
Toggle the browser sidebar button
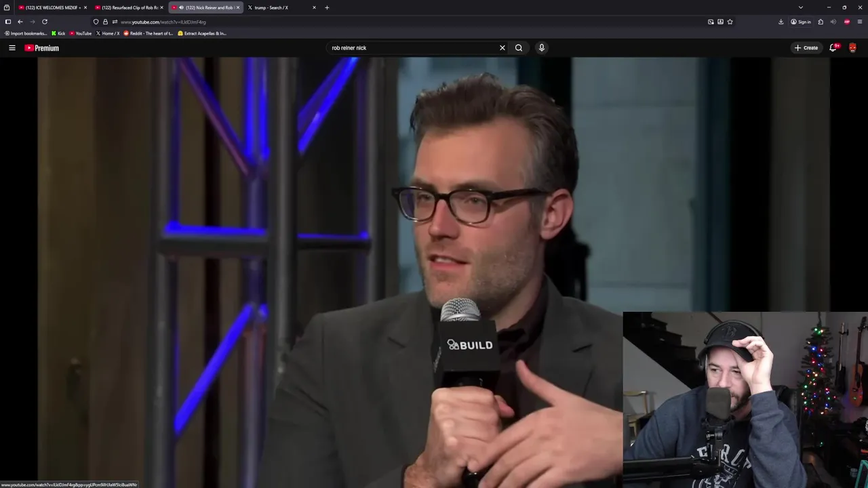click(x=8, y=22)
